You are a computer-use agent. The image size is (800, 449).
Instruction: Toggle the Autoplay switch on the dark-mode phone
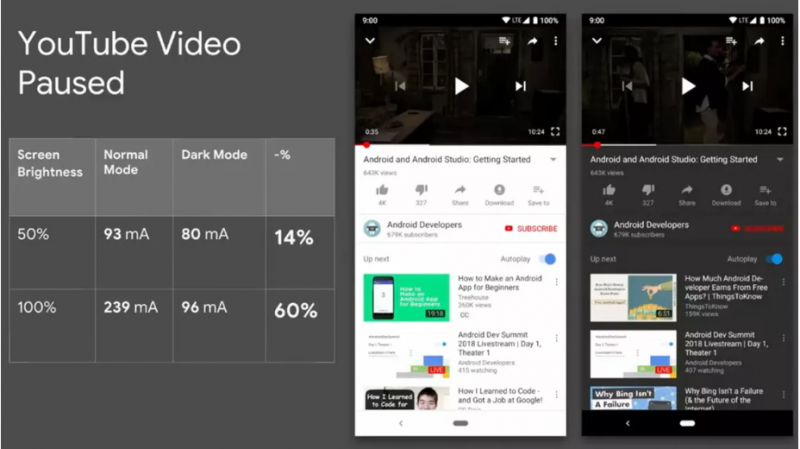(x=773, y=259)
